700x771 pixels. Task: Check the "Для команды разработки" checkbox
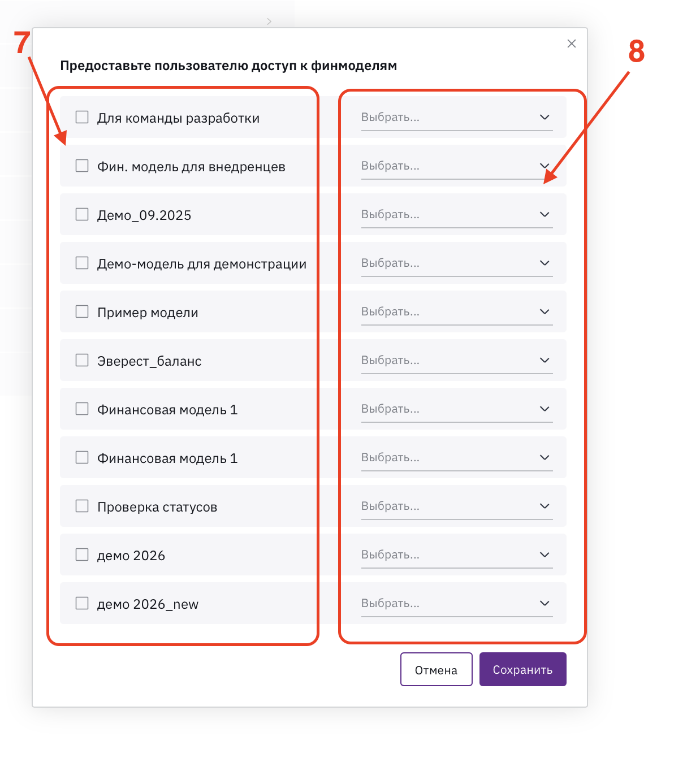[x=82, y=117]
